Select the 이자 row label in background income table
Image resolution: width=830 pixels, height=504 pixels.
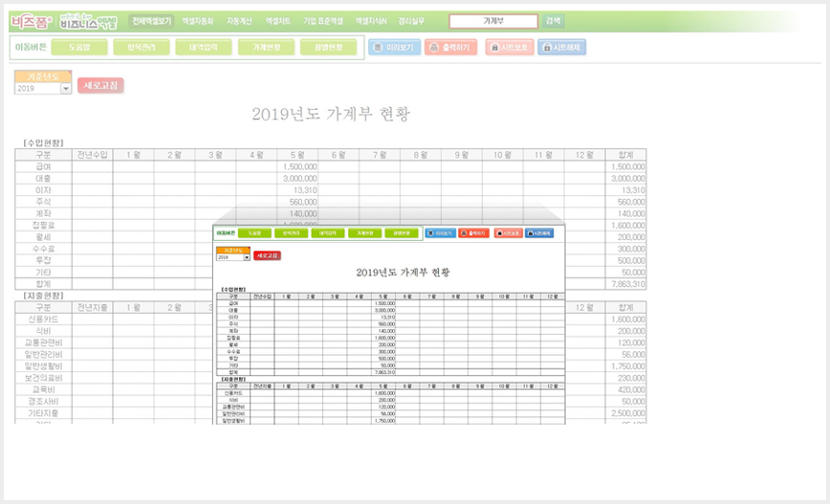click(43, 190)
